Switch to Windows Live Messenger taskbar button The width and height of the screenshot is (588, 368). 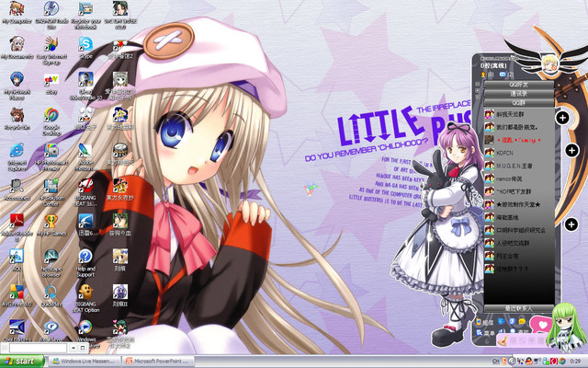[85, 362]
